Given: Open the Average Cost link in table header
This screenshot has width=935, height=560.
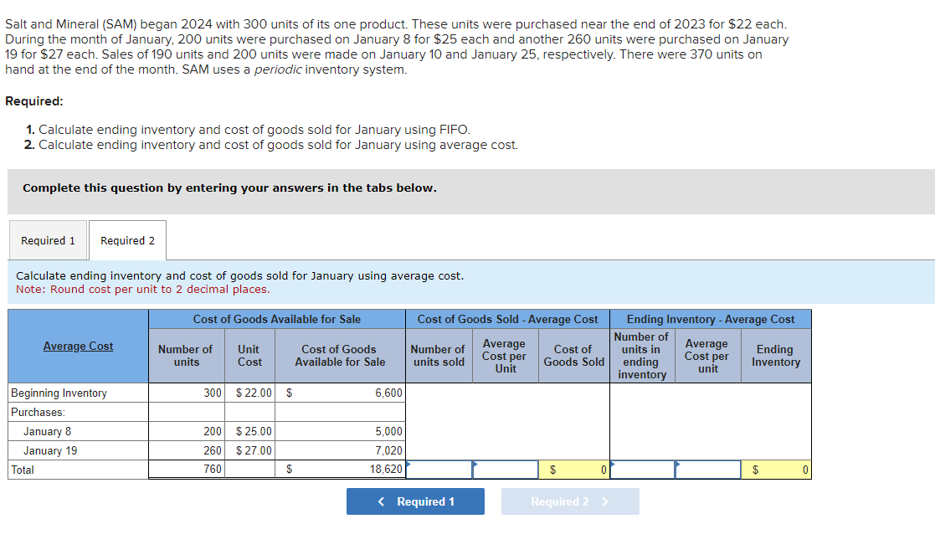Looking at the screenshot, I should point(78,345).
